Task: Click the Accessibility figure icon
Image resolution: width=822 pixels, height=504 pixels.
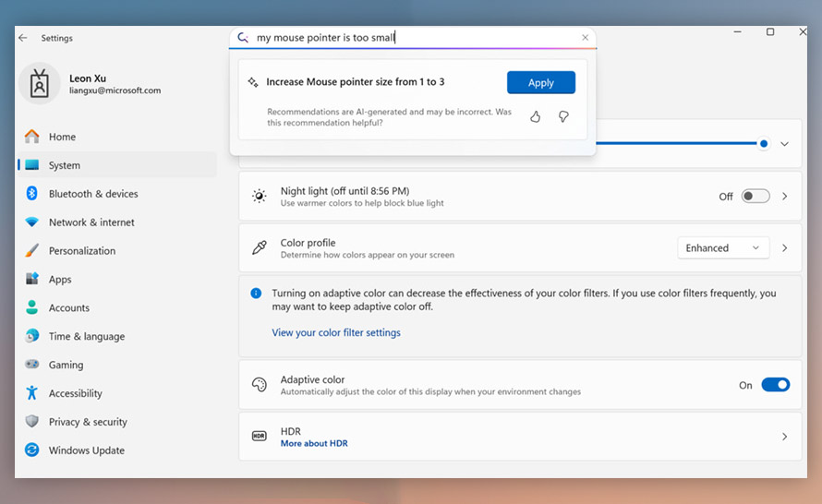Action: [32, 393]
